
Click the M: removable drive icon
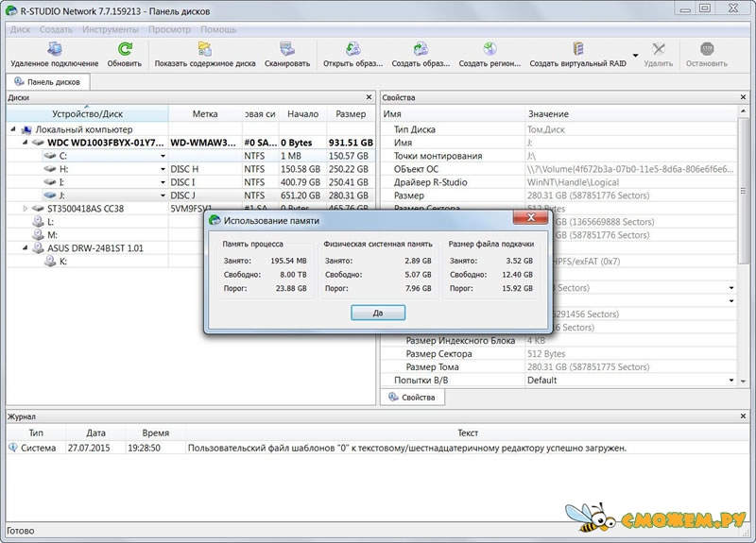pyautogui.click(x=38, y=234)
